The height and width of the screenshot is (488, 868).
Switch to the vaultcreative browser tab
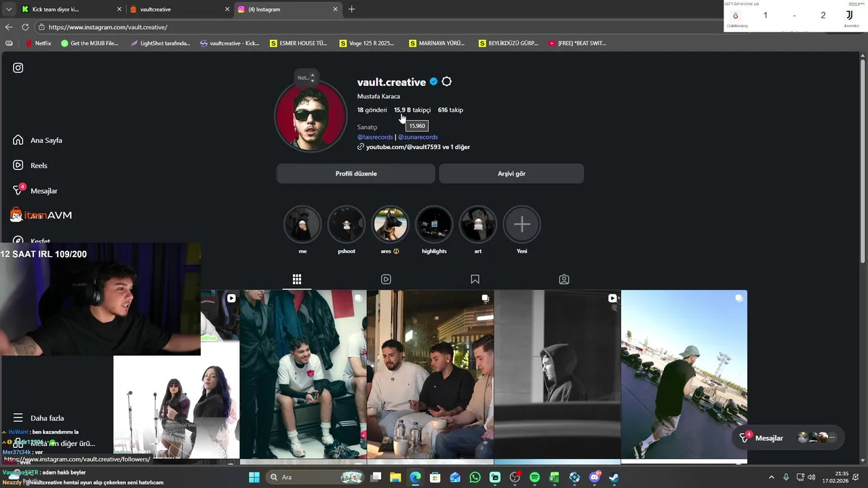(180, 9)
